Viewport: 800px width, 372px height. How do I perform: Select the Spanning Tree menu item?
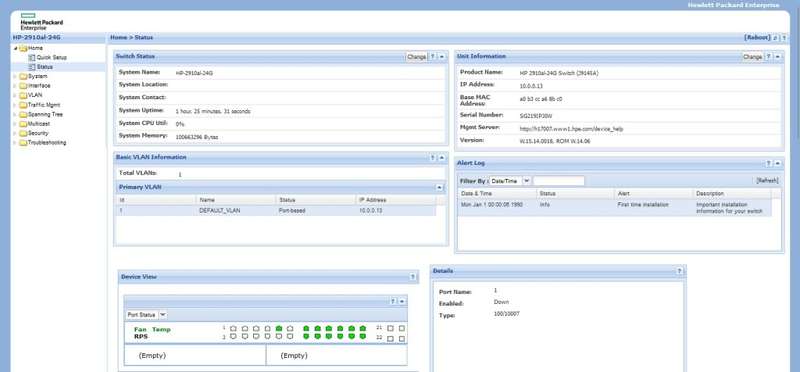point(45,114)
